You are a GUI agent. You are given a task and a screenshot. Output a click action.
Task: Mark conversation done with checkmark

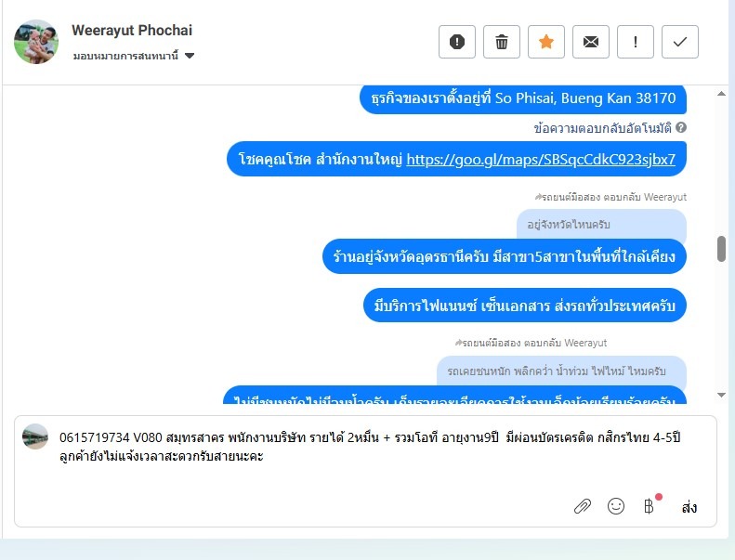pos(679,42)
